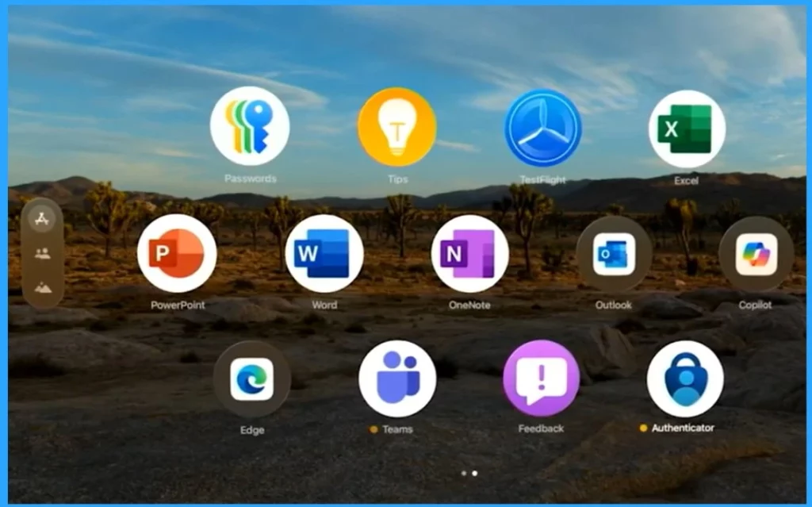Click the "Word" label text
The height and width of the screenshot is (507, 812).
coord(324,305)
